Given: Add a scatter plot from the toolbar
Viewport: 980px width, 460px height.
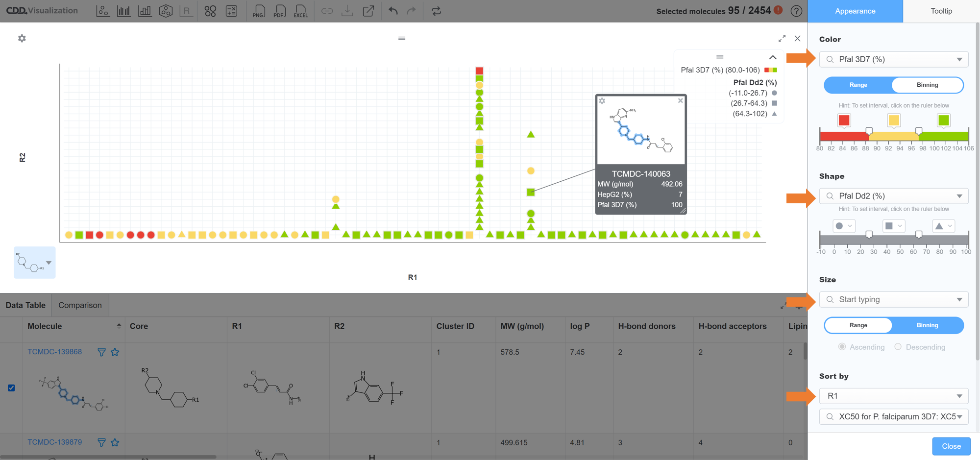Looking at the screenshot, I should (x=102, y=11).
